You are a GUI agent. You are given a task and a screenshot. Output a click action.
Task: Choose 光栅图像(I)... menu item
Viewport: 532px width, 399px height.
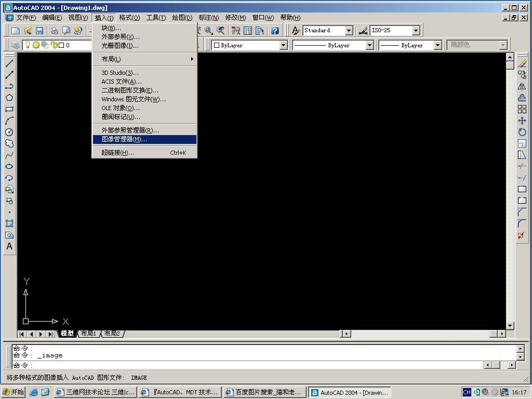pos(144,46)
